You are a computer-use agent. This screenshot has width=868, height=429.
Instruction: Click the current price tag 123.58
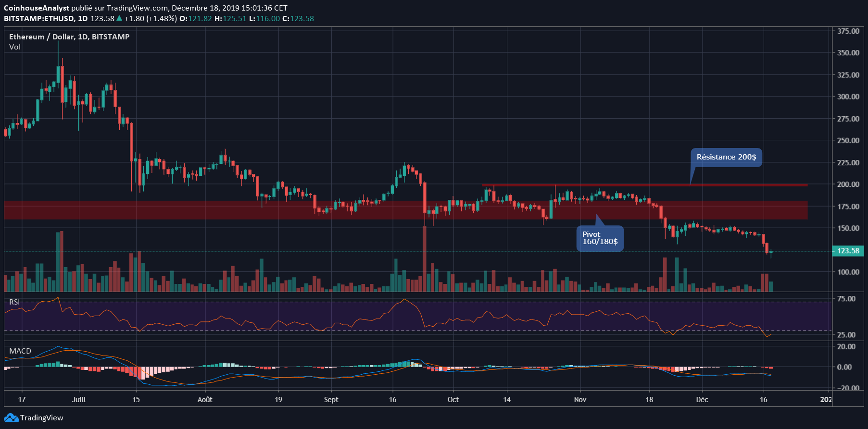(x=848, y=251)
